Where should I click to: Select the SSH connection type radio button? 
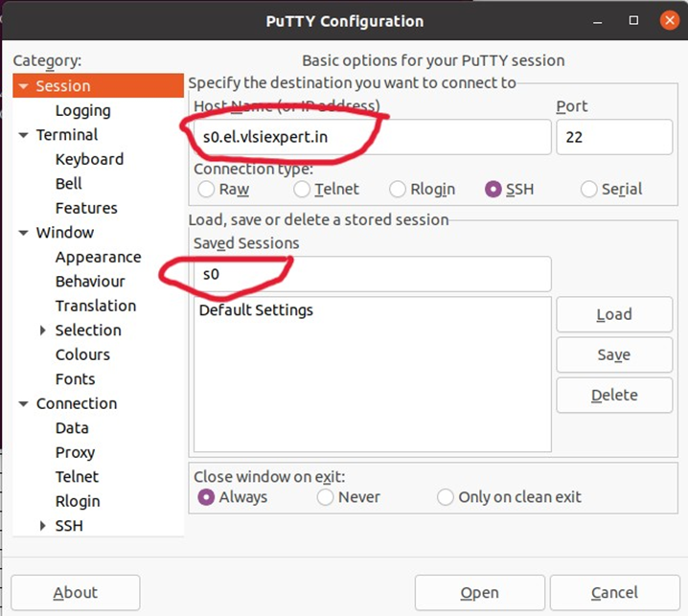click(493, 190)
